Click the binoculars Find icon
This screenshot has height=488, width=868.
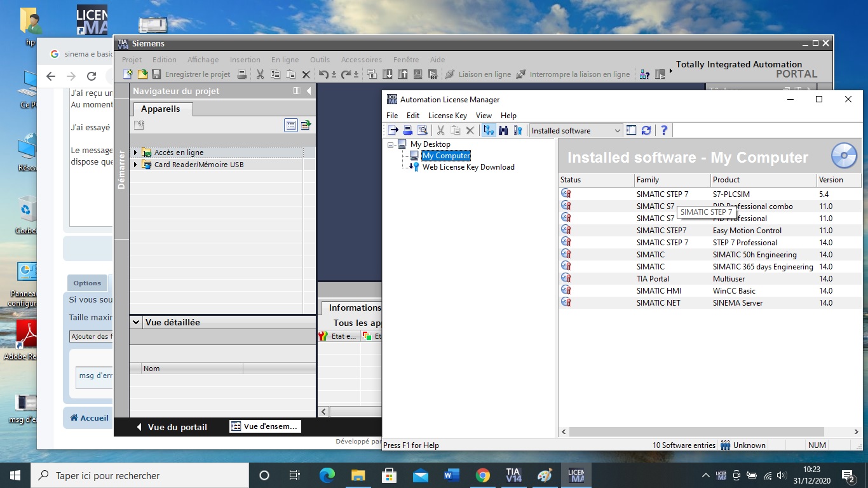click(503, 130)
